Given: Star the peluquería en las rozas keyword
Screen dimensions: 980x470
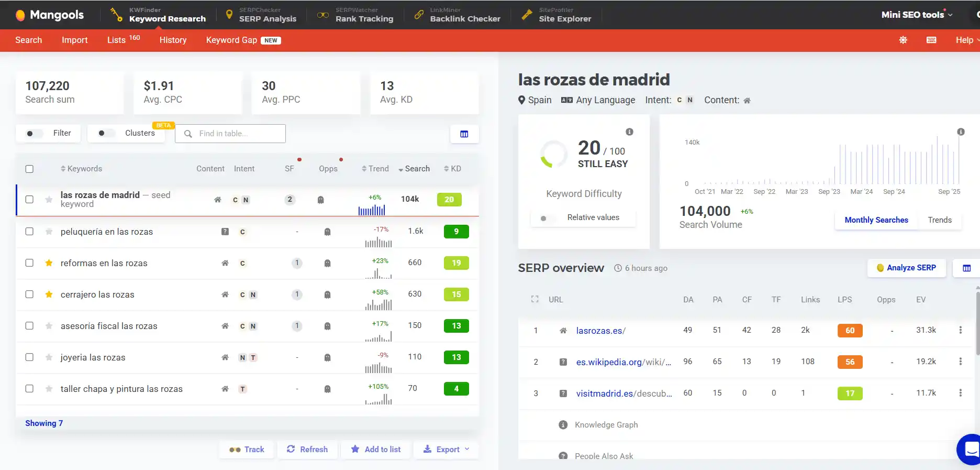Looking at the screenshot, I should 49,232.
